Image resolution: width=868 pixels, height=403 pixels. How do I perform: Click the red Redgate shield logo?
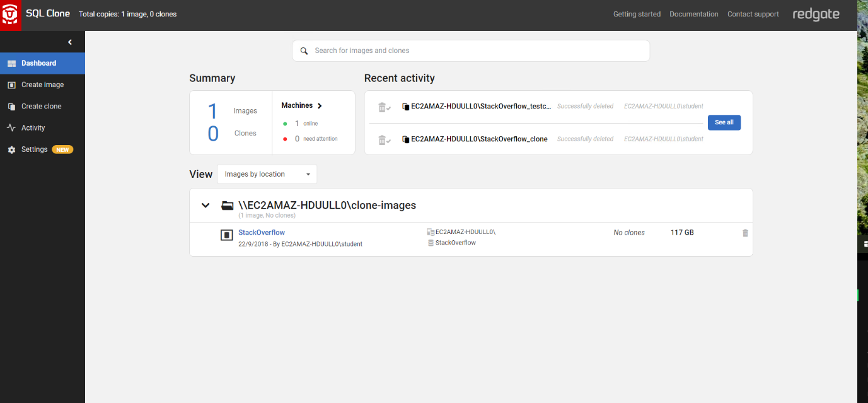tap(10, 13)
